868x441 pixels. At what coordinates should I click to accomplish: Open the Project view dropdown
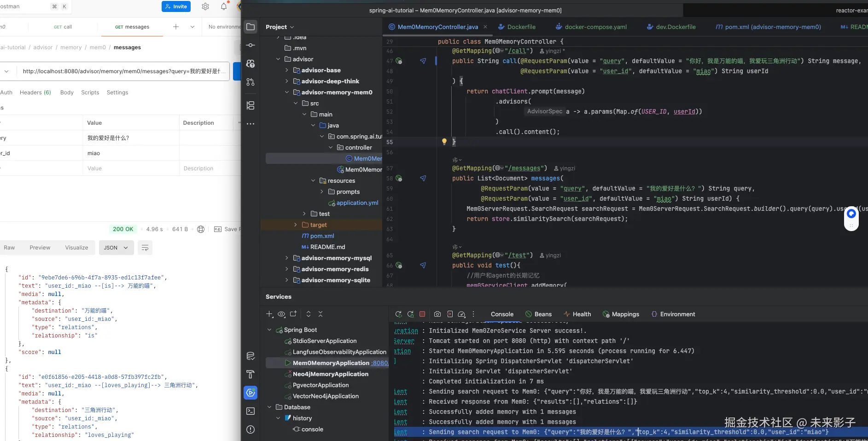tap(280, 27)
